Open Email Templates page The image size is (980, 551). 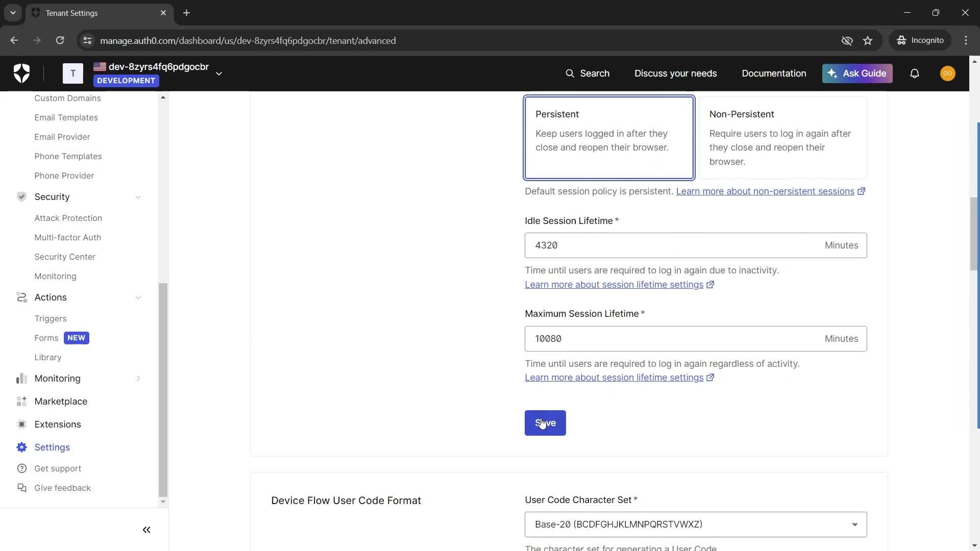point(66,117)
